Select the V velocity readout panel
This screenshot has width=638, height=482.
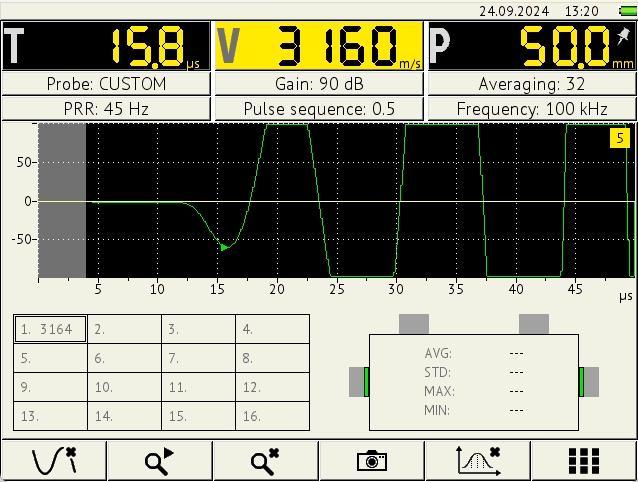[319, 46]
